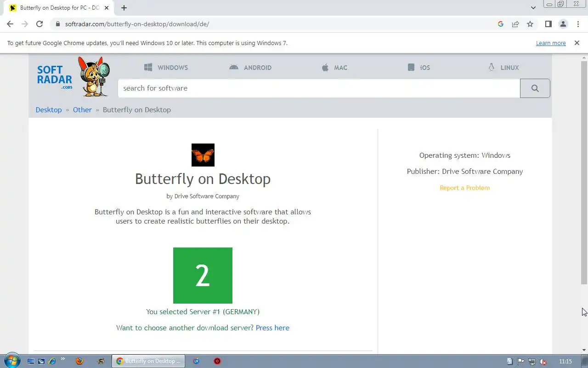Click the Publisher: Drive Software Company text
Image resolution: width=588 pixels, height=368 pixels.
point(465,172)
